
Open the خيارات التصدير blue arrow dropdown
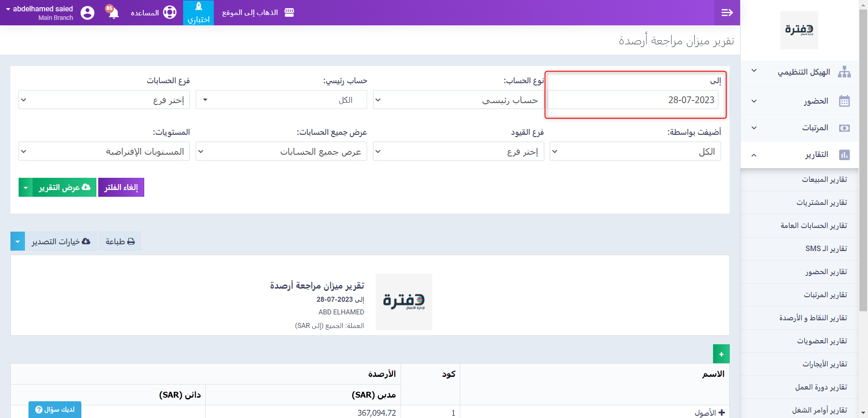pos(18,242)
